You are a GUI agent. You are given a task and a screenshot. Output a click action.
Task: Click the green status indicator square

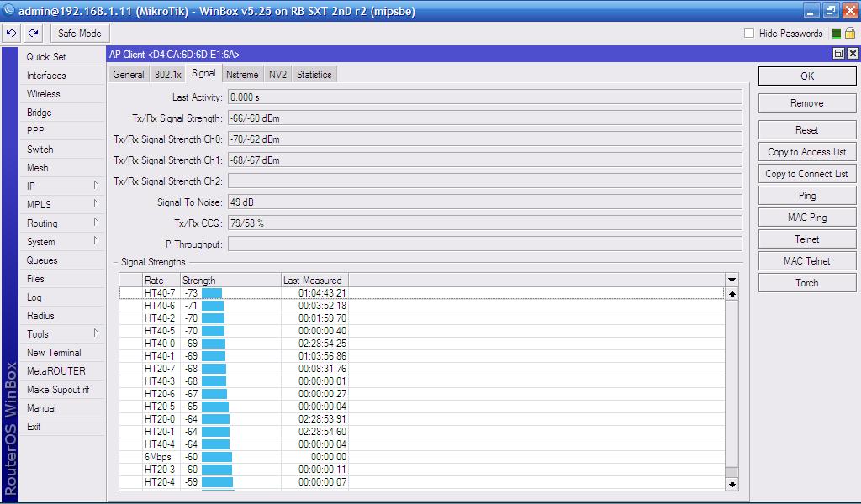(x=836, y=34)
